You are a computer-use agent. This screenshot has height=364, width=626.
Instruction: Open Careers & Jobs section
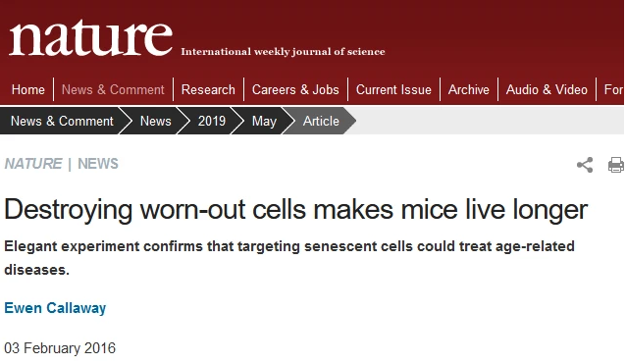[295, 90]
